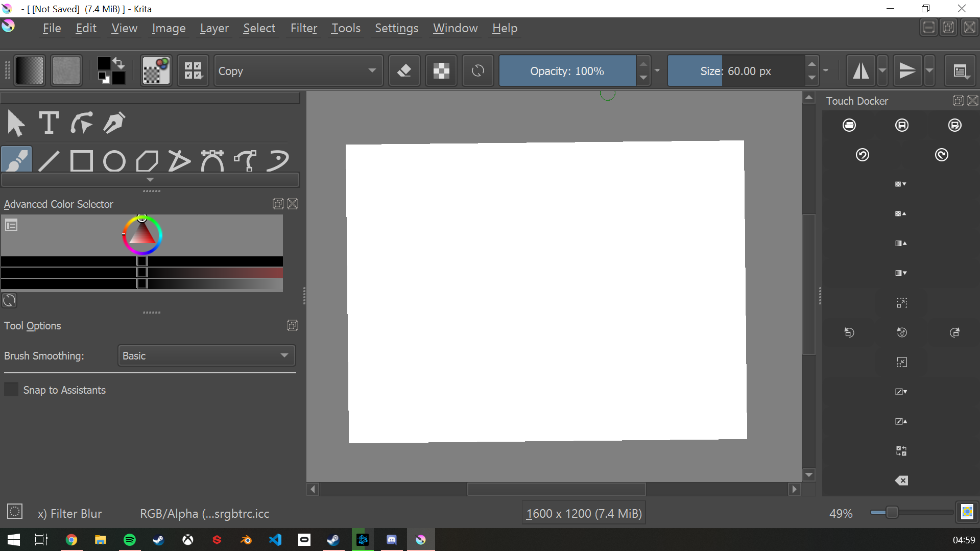980x551 pixels.
Task: Click Redo in the Touch Docker
Action: click(941, 155)
